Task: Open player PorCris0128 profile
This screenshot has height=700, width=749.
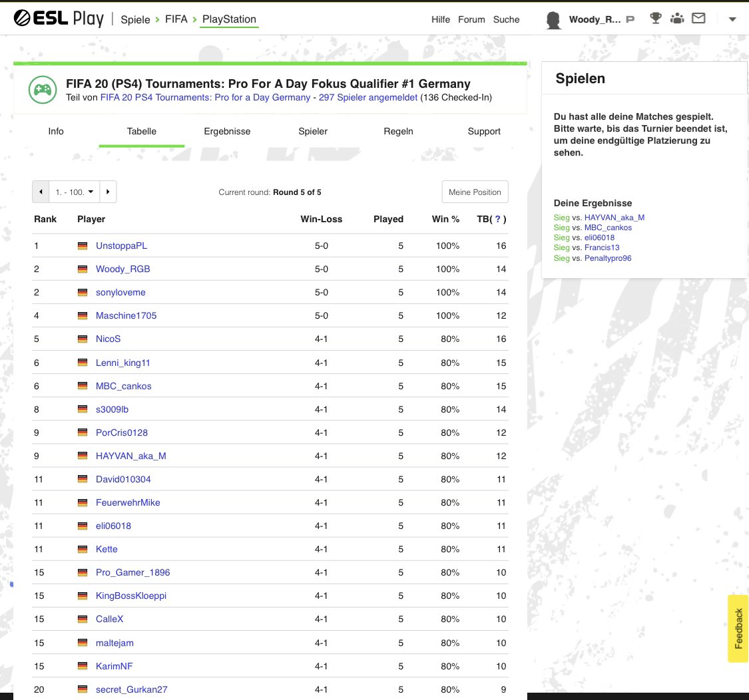Action: point(122,433)
